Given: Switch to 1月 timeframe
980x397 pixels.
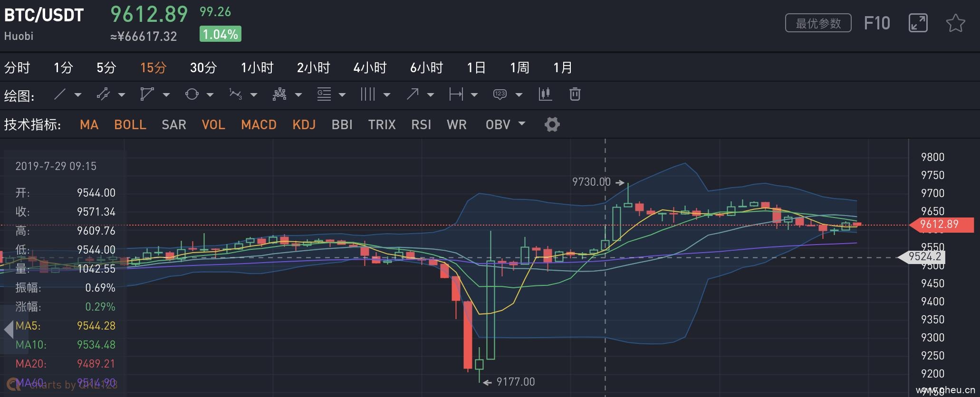Looking at the screenshot, I should pyautogui.click(x=563, y=67).
